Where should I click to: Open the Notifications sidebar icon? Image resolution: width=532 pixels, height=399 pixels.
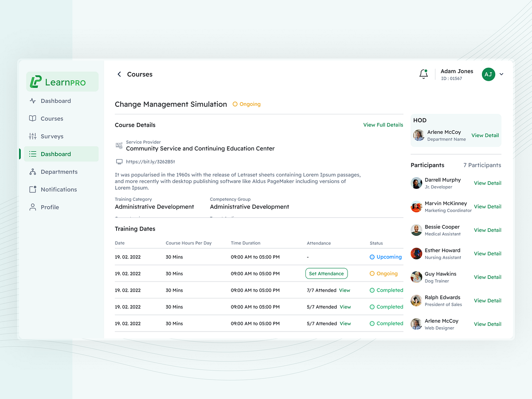(33, 189)
